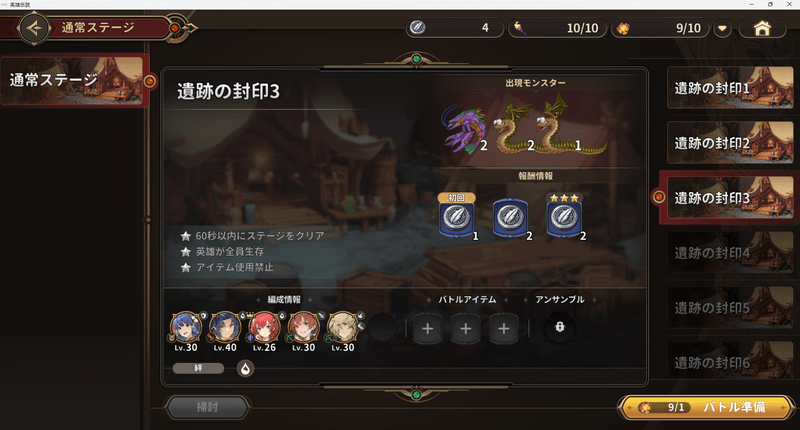Toggle the 絆 bond pill switch
This screenshot has height=430, width=800.
click(198, 368)
